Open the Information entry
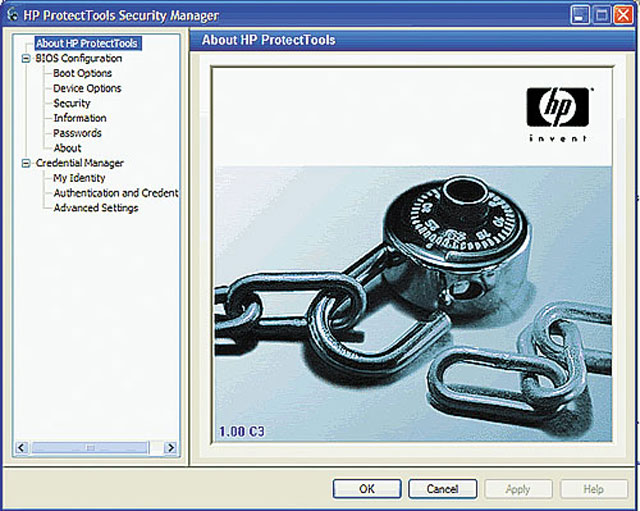 [80, 118]
